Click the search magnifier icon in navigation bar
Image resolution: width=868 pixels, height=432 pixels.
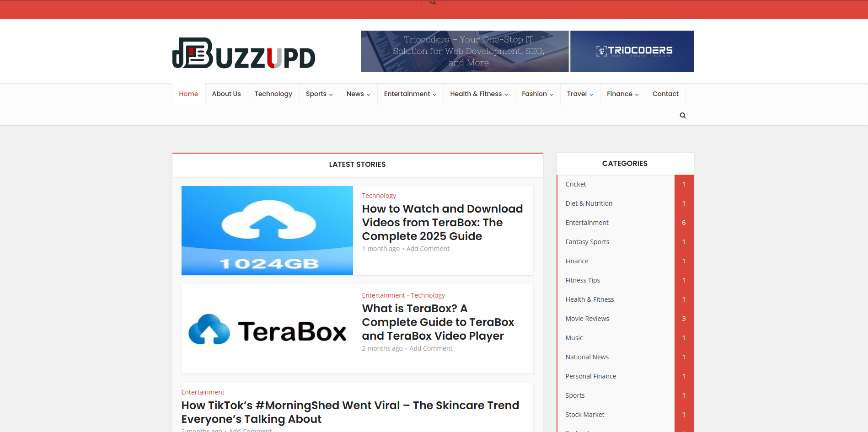click(x=683, y=116)
